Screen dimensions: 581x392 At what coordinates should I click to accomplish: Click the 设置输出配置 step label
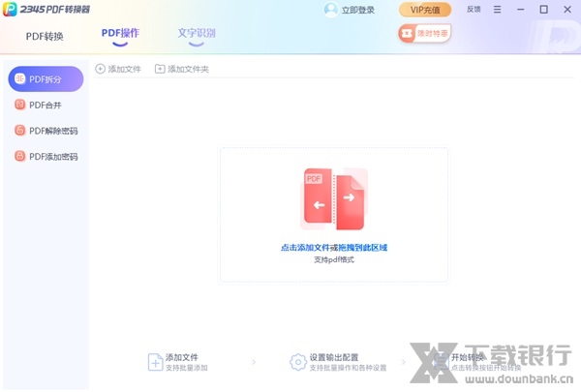334,357
